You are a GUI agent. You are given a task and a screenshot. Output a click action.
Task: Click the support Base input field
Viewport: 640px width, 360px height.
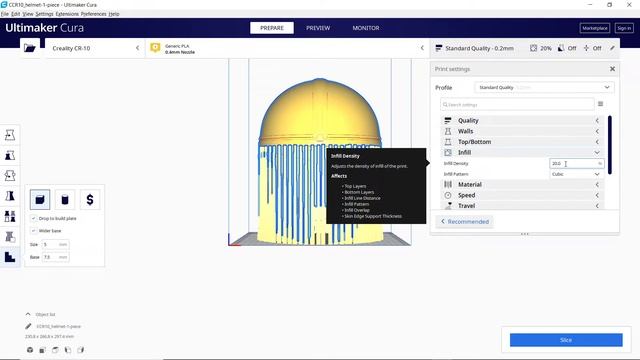click(56, 257)
